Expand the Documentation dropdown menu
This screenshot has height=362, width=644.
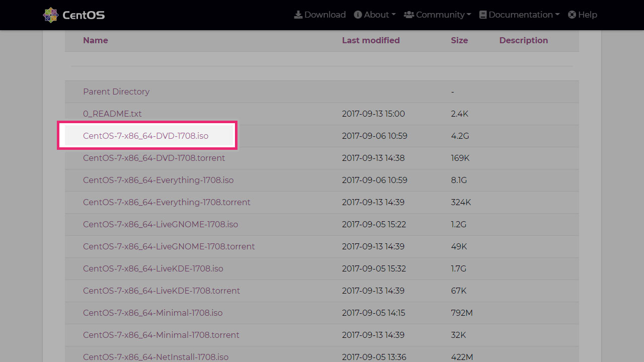pyautogui.click(x=520, y=15)
